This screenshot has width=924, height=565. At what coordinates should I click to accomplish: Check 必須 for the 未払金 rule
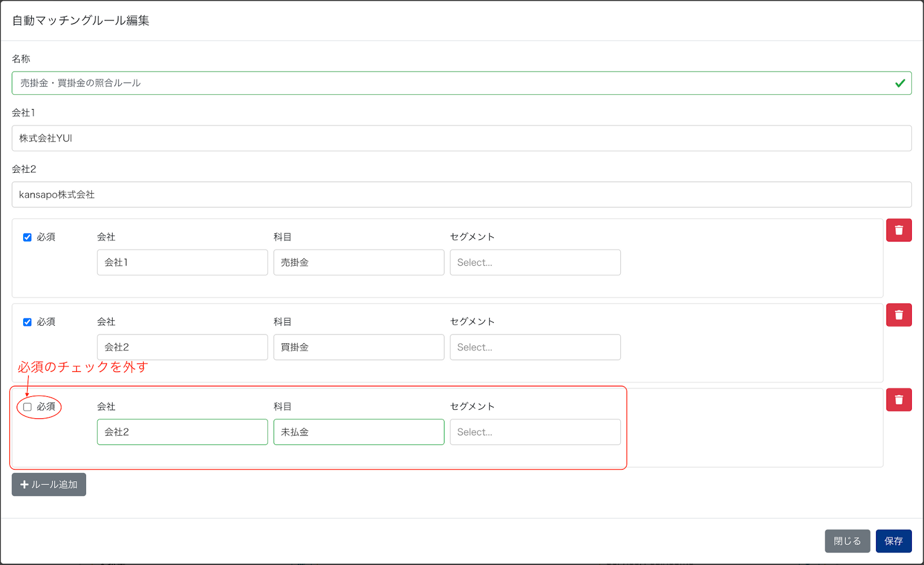pos(27,407)
